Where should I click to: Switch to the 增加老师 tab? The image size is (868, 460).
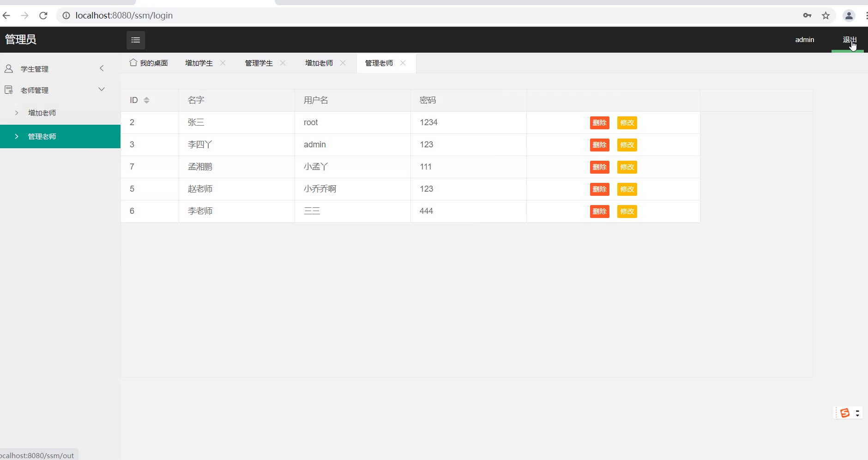pos(319,63)
